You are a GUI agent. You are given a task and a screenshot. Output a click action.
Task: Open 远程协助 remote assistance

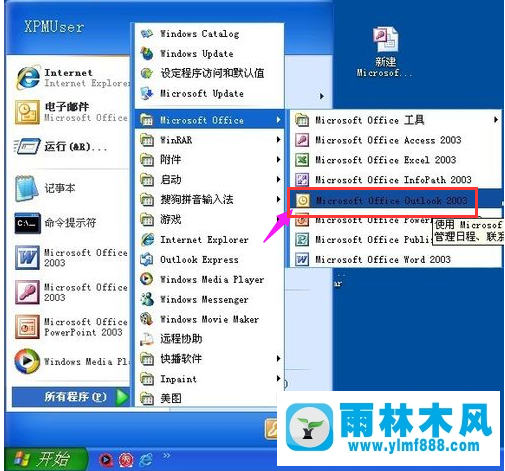point(209,339)
